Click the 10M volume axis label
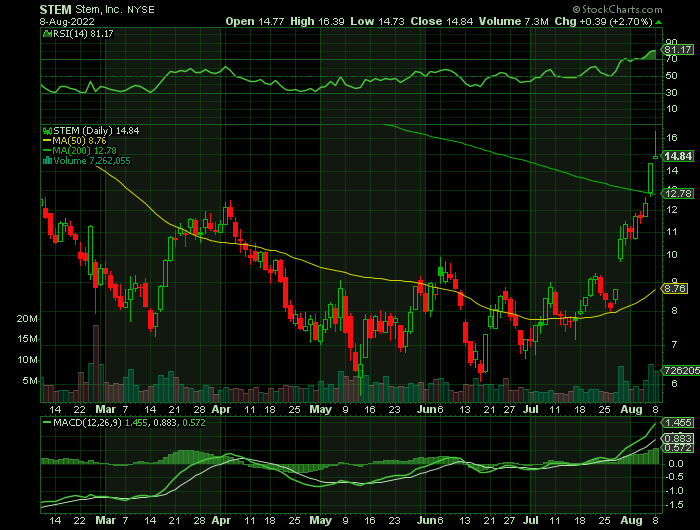Image resolution: width=700 pixels, height=530 pixels. [x=27, y=360]
